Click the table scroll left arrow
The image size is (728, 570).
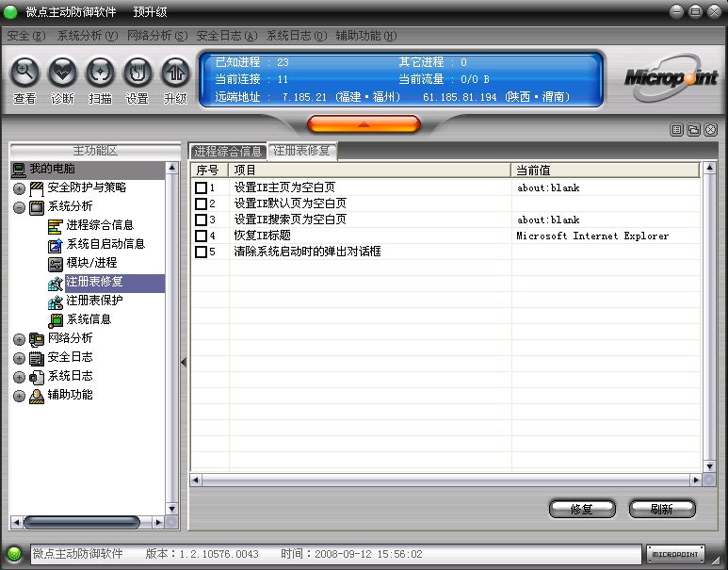pos(196,480)
